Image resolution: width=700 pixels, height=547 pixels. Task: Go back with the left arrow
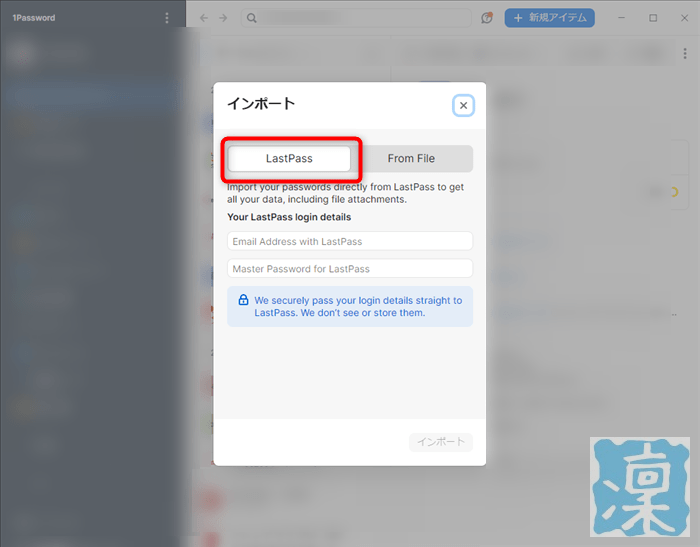click(204, 18)
